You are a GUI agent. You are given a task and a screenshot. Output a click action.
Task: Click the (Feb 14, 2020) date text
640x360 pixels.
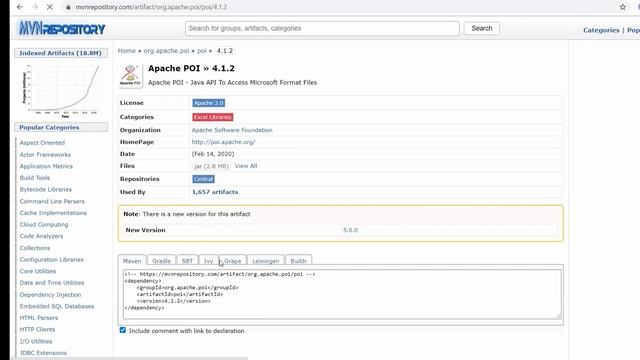(x=213, y=154)
